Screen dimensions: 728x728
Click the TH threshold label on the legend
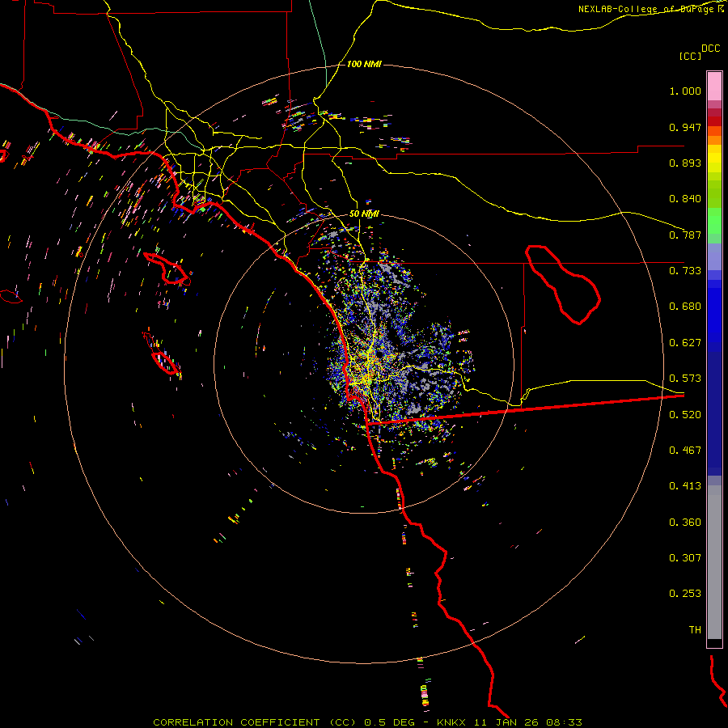pos(695,630)
